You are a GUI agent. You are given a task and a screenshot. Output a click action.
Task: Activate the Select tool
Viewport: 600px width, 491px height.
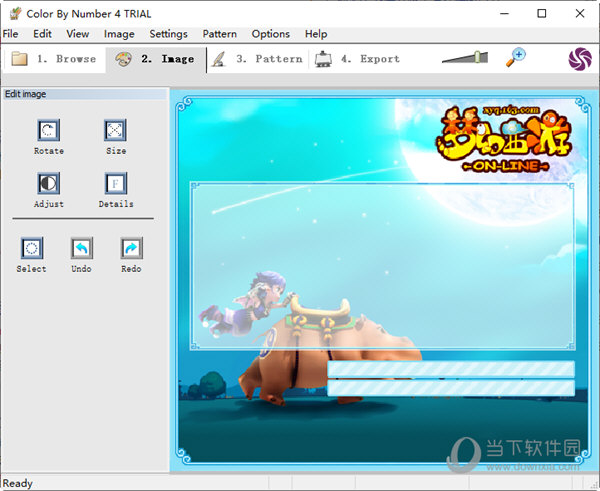pyautogui.click(x=31, y=248)
